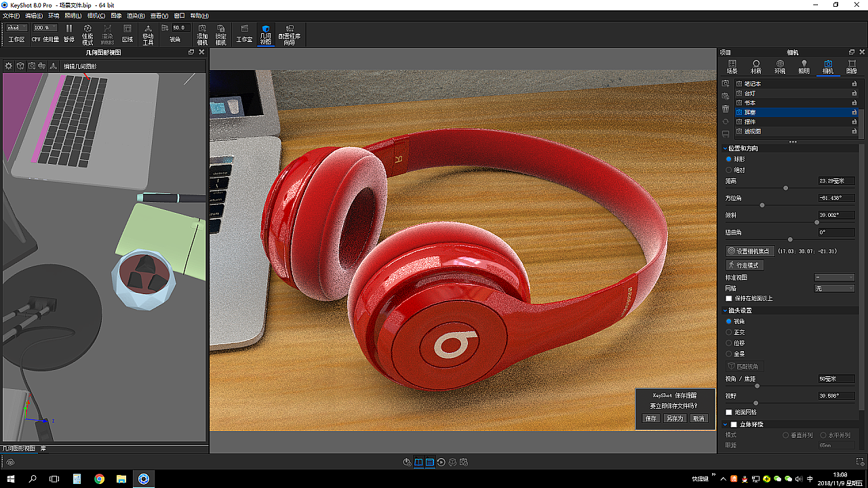
Task: Click the 距离 value input field
Action: point(837,181)
